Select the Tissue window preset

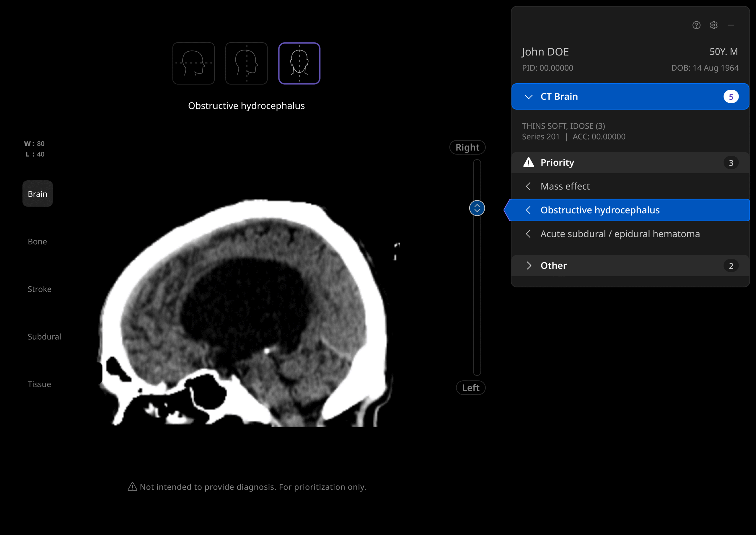tap(39, 384)
